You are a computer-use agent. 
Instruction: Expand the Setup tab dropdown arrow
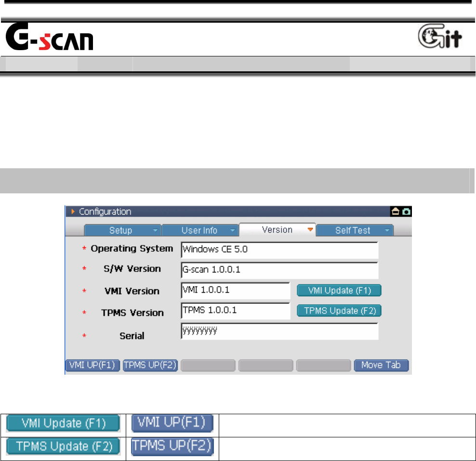click(156, 230)
